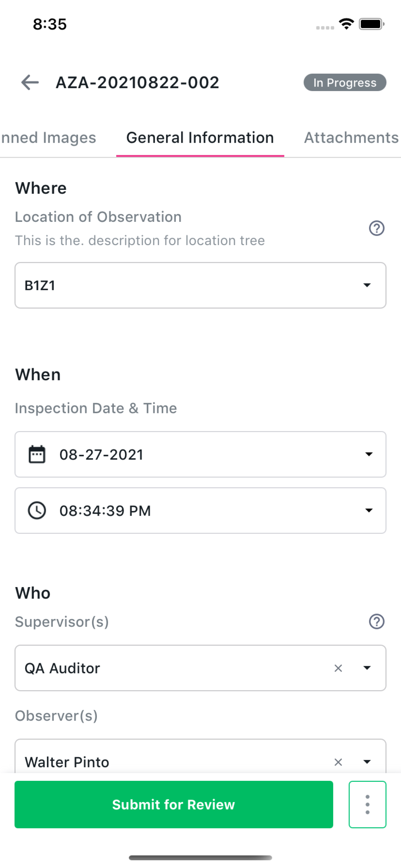Open the three-dot more options menu
Image resolution: width=401 pixels, height=868 pixels.
367,804
